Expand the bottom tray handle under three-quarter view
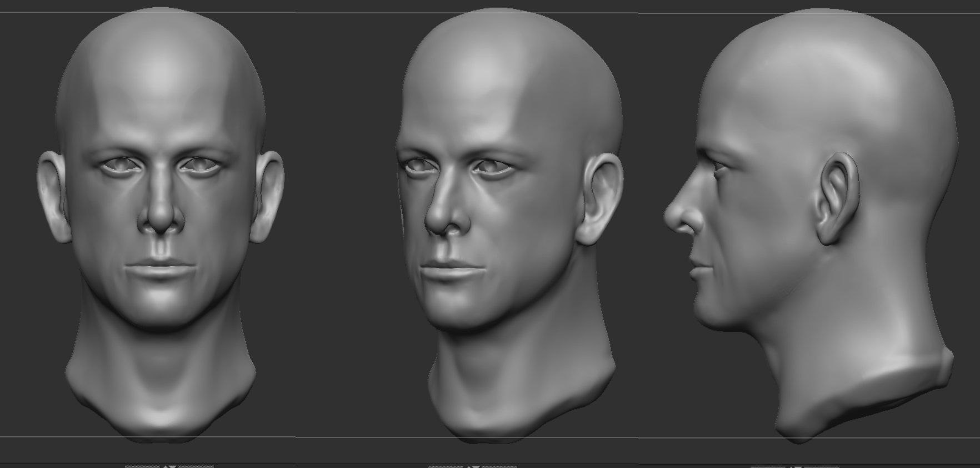This screenshot has height=468, width=980. 472,466
